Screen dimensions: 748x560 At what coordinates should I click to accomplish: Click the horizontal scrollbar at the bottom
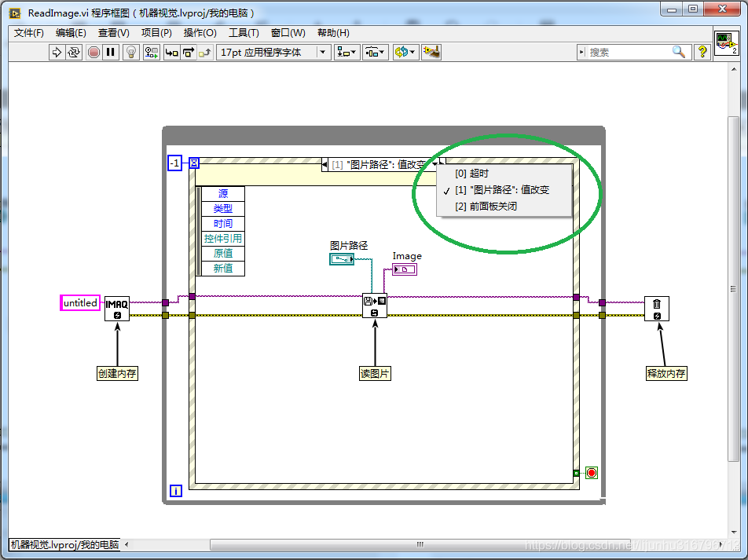tap(419, 544)
